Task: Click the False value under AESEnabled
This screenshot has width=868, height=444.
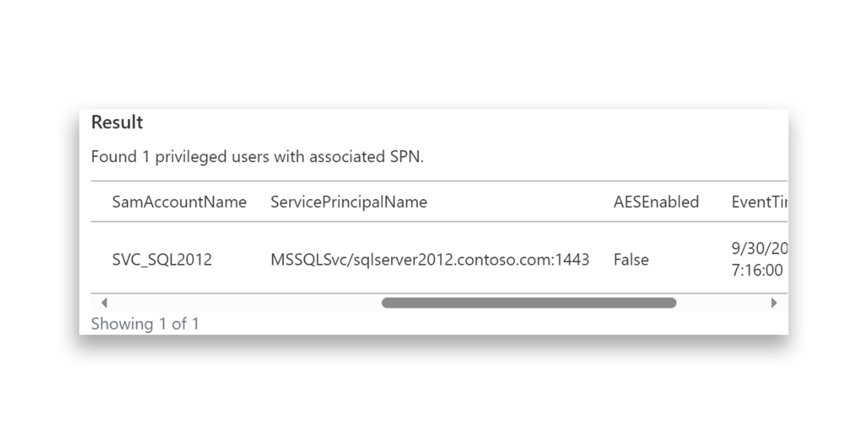Action: point(631,260)
